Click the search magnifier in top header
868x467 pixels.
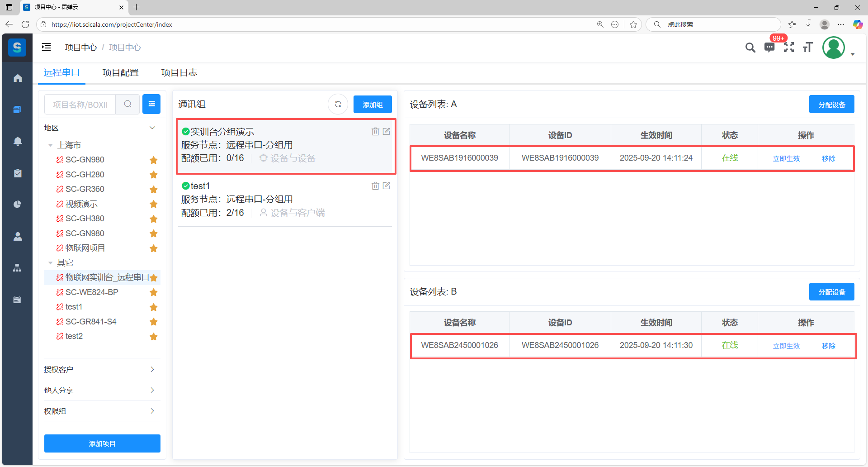[750, 48]
